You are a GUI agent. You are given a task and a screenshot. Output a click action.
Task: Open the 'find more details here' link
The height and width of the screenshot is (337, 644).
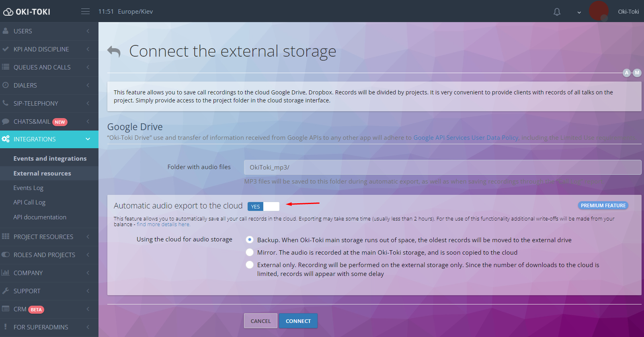pyautogui.click(x=163, y=225)
